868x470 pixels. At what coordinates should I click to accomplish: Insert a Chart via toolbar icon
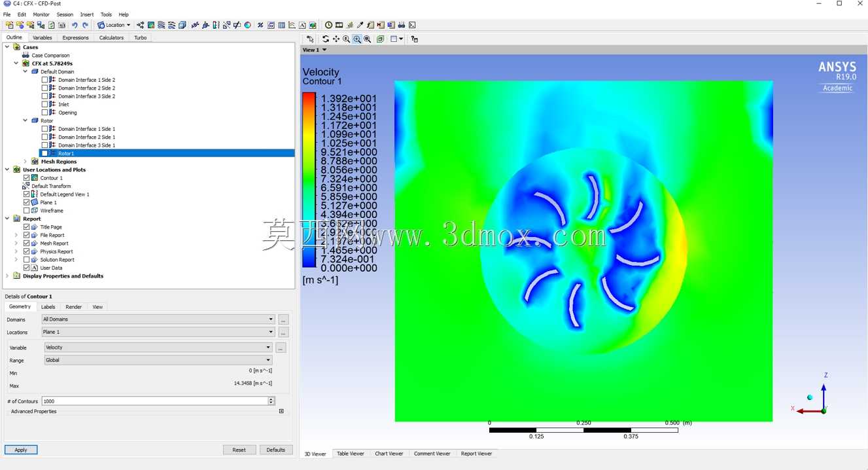coord(292,25)
